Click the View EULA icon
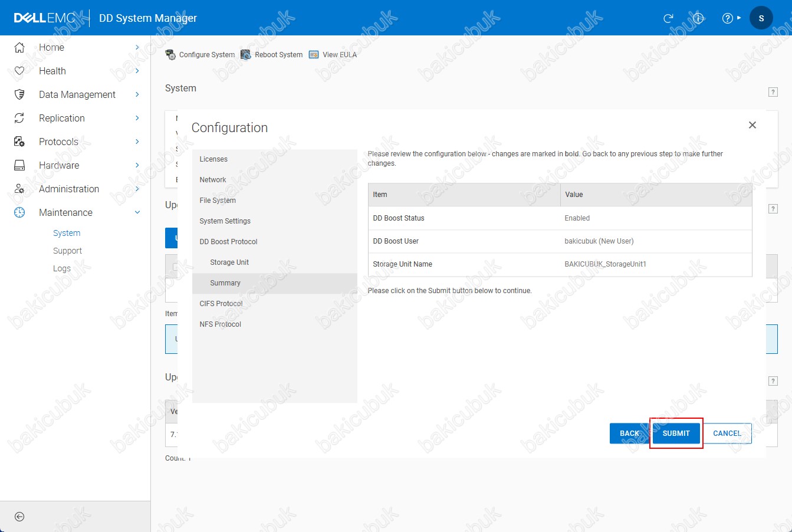The height and width of the screenshot is (532, 792). tap(314, 55)
